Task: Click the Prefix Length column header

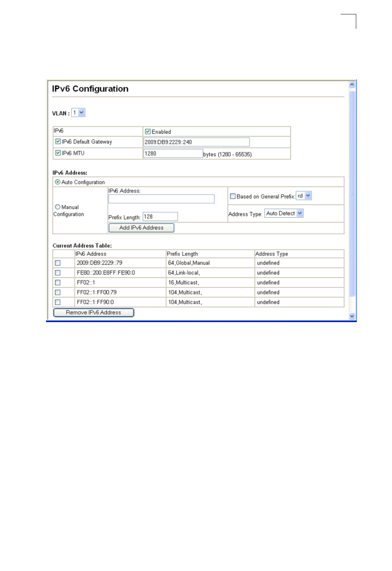Action: coord(210,254)
